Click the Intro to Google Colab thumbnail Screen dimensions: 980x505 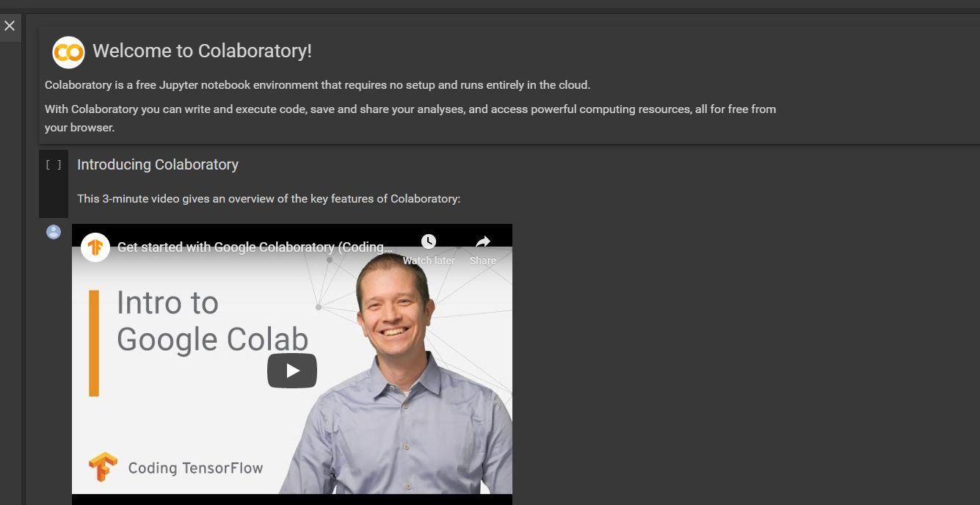(292, 371)
